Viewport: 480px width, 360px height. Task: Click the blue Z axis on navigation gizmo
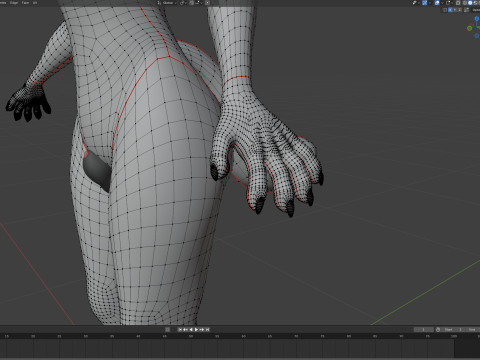click(x=477, y=19)
